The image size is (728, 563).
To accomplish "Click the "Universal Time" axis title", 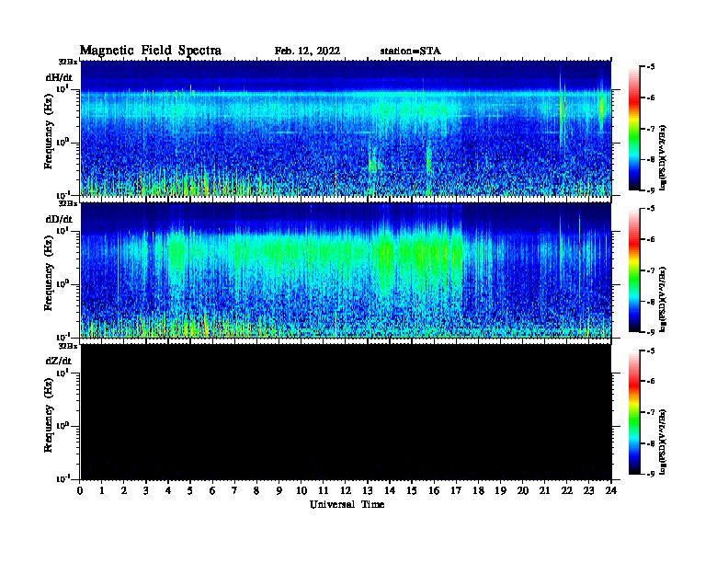I will click(x=347, y=504).
